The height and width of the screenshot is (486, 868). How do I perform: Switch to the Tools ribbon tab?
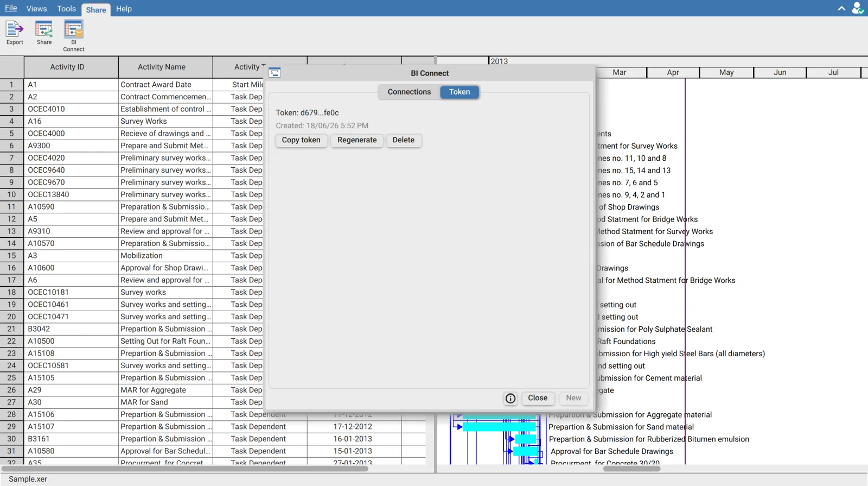(66, 9)
